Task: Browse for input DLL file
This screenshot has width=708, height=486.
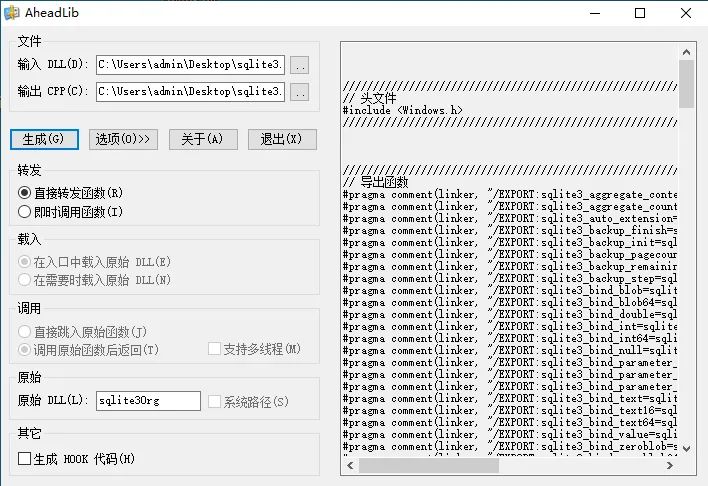Action: tap(299, 65)
